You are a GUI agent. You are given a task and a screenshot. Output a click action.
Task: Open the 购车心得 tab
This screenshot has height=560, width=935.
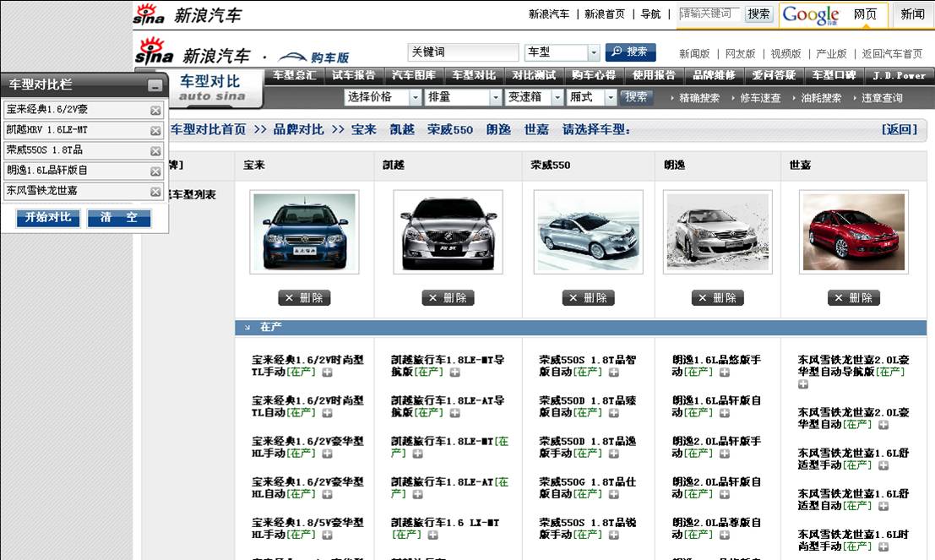pos(593,75)
